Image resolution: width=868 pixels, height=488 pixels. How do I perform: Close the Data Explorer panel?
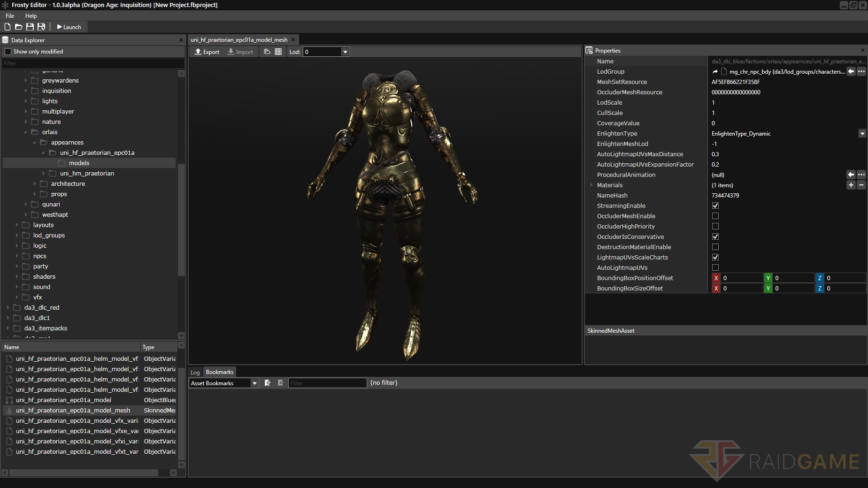pyautogui.click(x=181, y=40)
